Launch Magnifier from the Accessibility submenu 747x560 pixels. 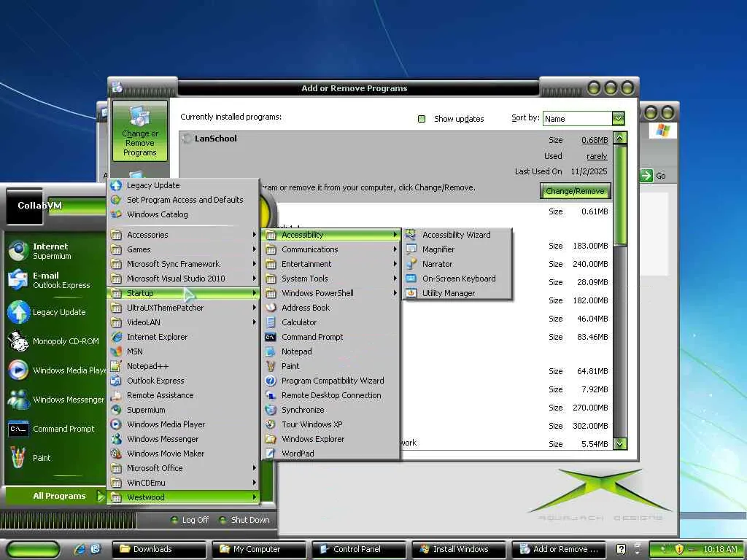click(458, 249)
